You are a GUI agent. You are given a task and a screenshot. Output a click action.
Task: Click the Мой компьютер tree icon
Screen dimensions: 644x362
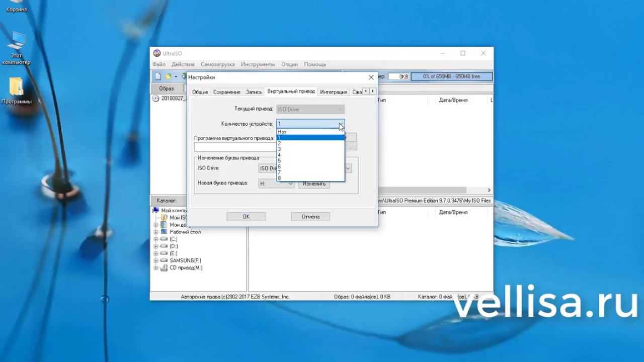[156, 210]
